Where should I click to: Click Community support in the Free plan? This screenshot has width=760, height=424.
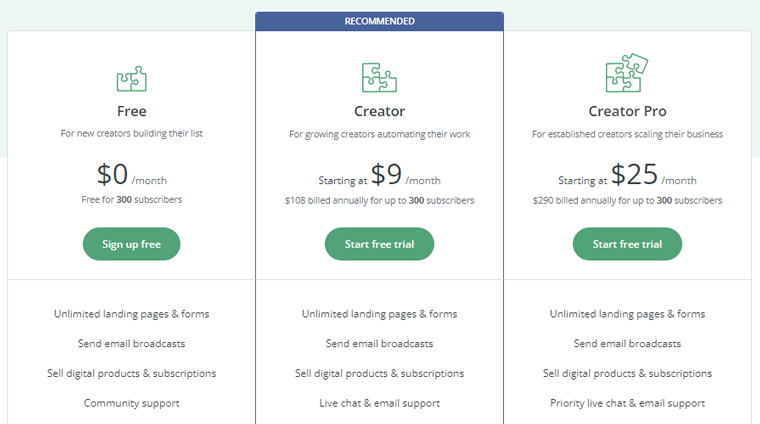pos(131,403)
